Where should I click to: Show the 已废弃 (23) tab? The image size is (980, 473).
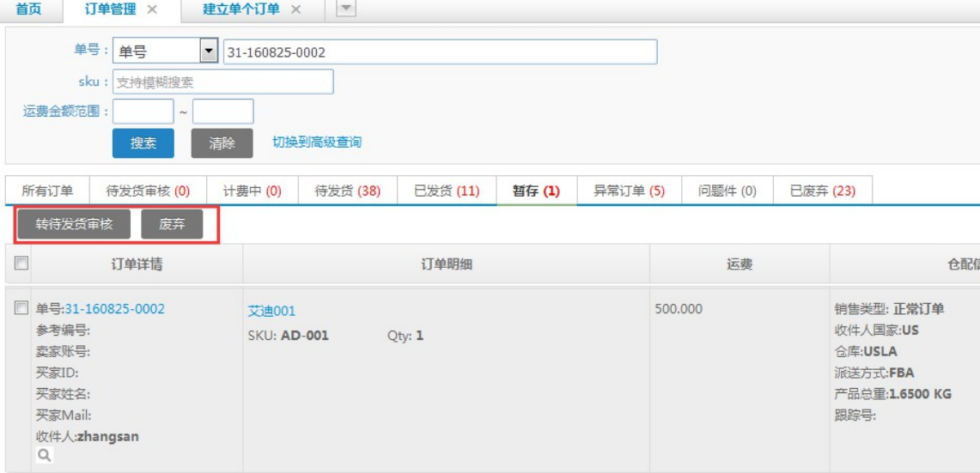pyautogui.click(x=822, y=191)
